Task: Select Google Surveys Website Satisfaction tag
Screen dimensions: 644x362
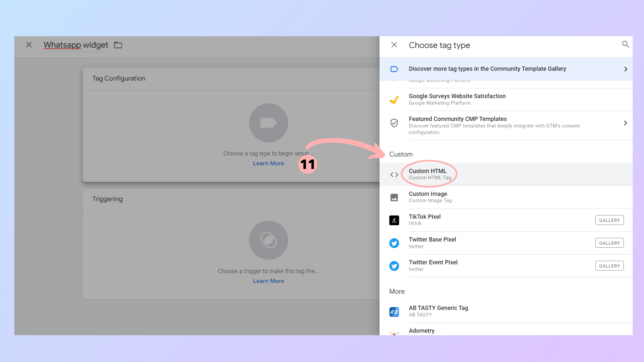Action: (x=506, y=100)
